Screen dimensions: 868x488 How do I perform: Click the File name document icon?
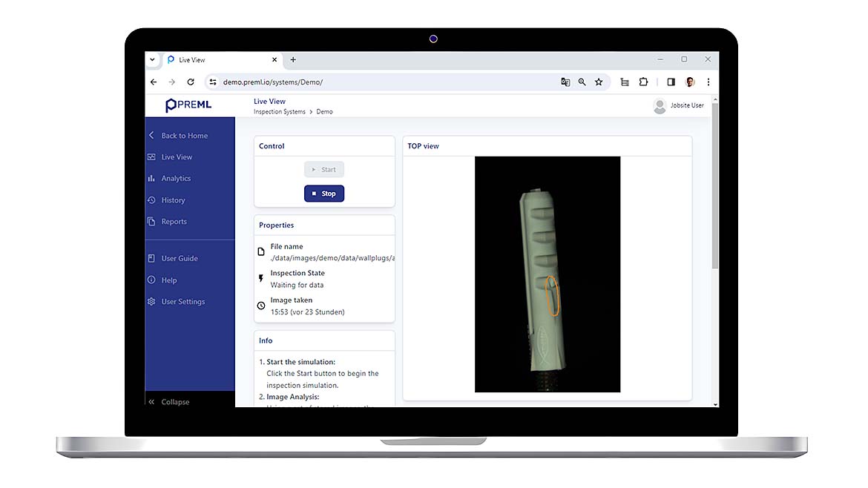coord(261,251)
